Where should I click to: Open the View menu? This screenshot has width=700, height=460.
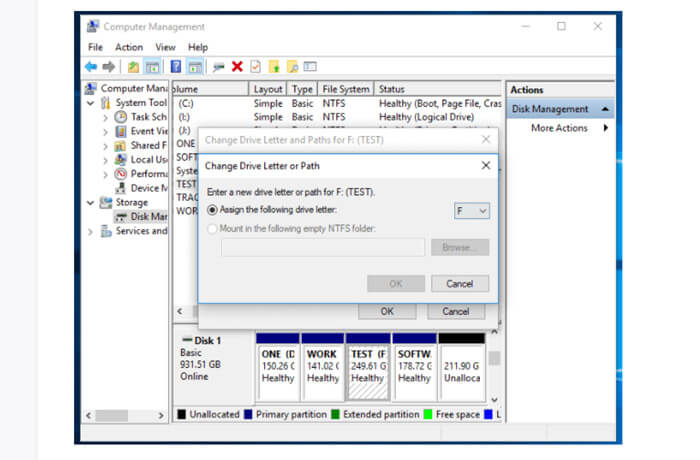pos(165,47)
